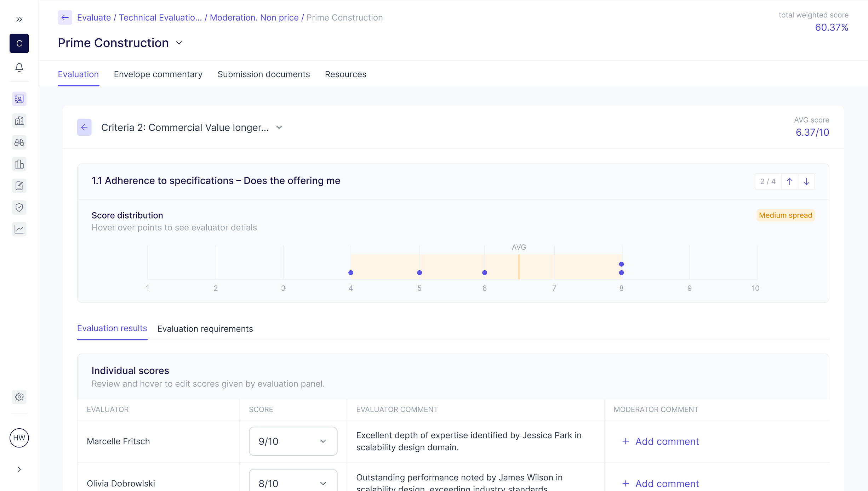Go back from Criteria 2 using arrow
868x491 pixels.
(x=84, y=127)
